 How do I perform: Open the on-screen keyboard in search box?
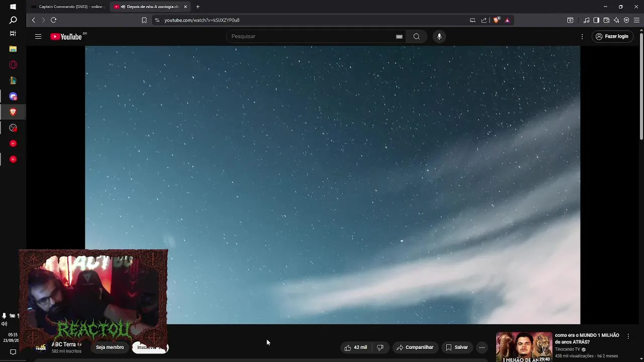(x=399, y=36)
